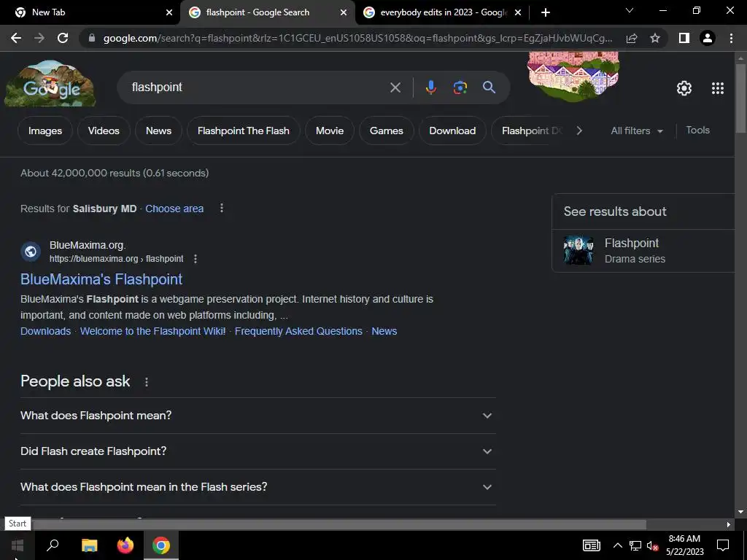Click the Google doodle logo
This screenshot has width=747, height=560.
(x=50, y=84)
